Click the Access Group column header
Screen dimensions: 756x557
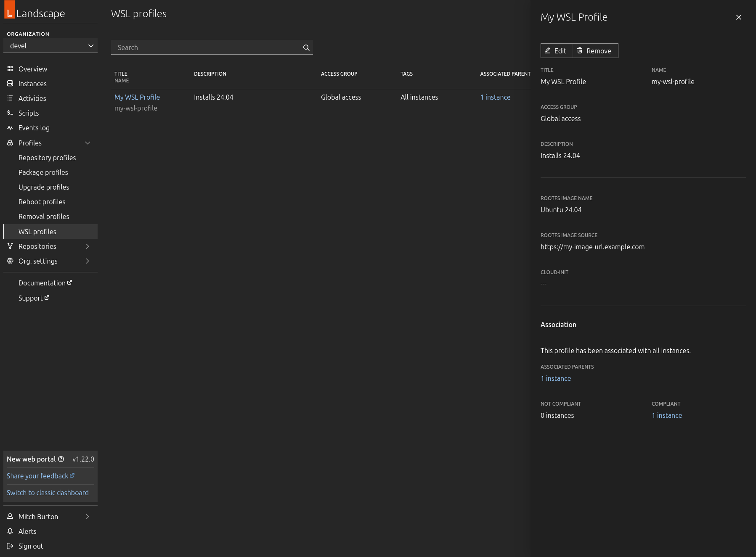coord(339,74)
